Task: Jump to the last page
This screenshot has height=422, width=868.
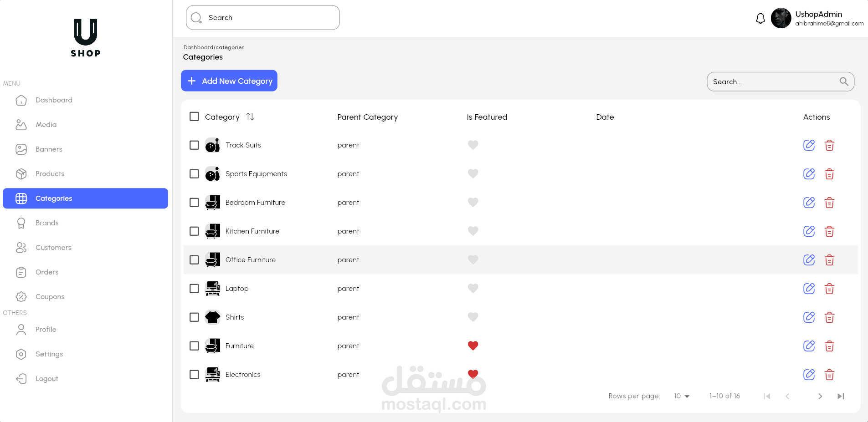Action: (x=841, y=396)
